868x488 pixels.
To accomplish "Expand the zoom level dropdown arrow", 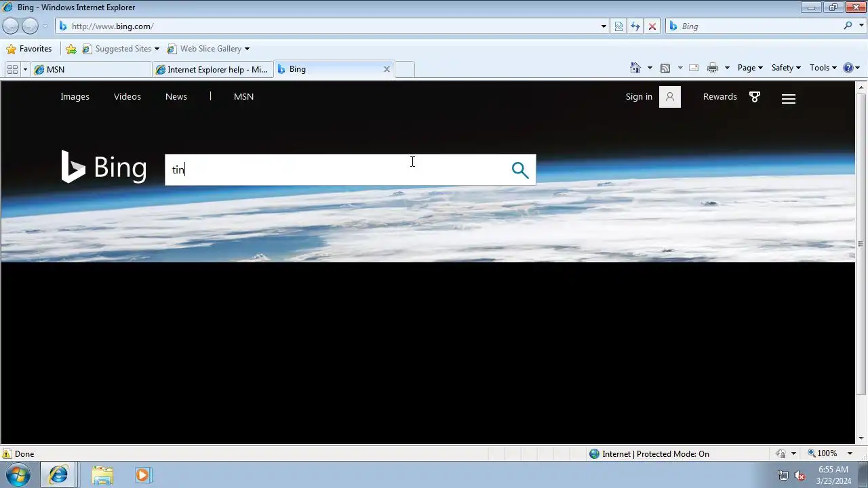I will click(x=850, y=454).
